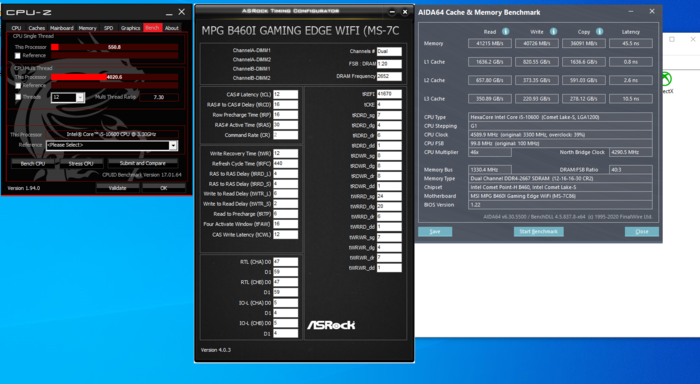Toggle the CPU Multi Thread Reference checkbox
The width and height of the screenshot is (700, 384).
[x=17, y=86]
